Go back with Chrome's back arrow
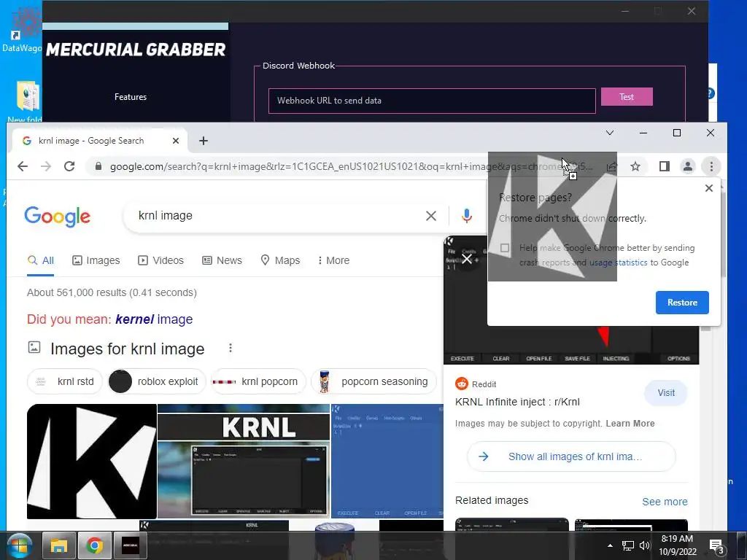747x560 pixels. tap(23, 166)
